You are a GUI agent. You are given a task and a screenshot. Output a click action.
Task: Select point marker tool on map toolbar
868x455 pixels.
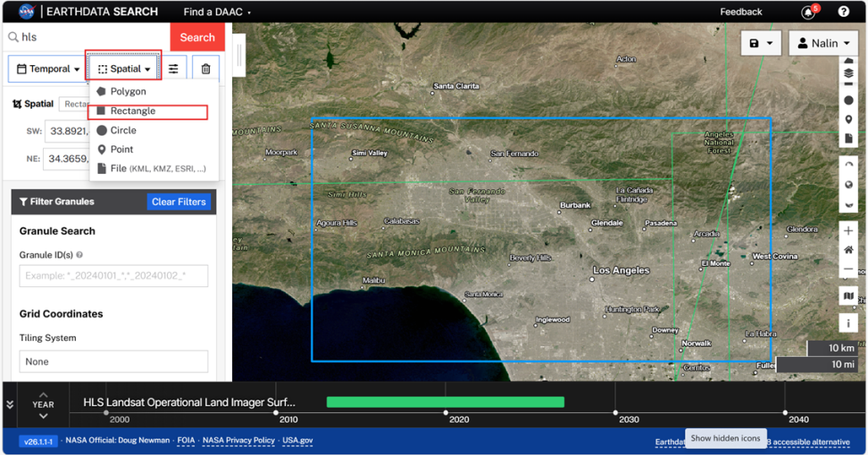pyautogui.click(x=848, y=120)
